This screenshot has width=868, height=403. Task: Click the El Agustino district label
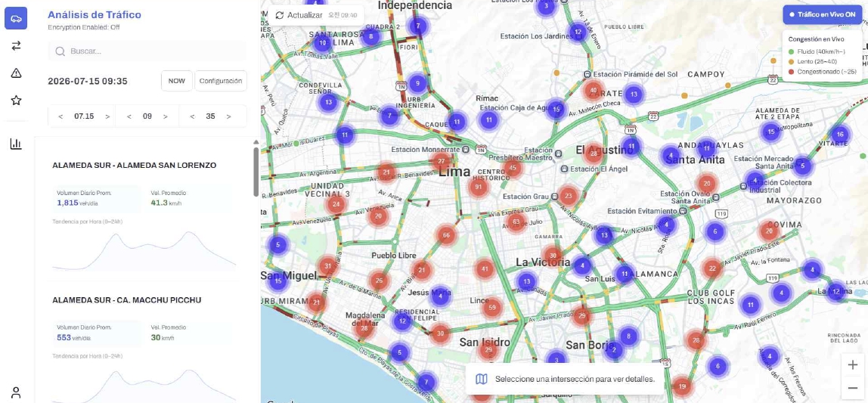(605, 150)
